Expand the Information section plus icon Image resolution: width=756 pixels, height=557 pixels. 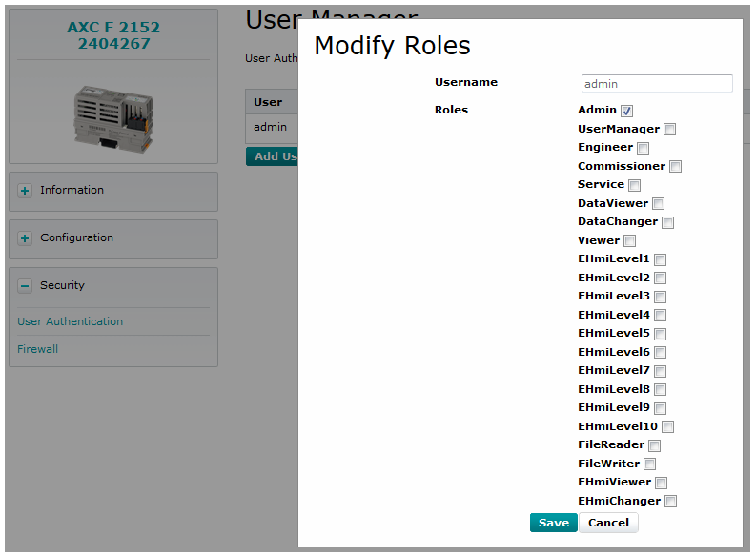click(25, 191)
